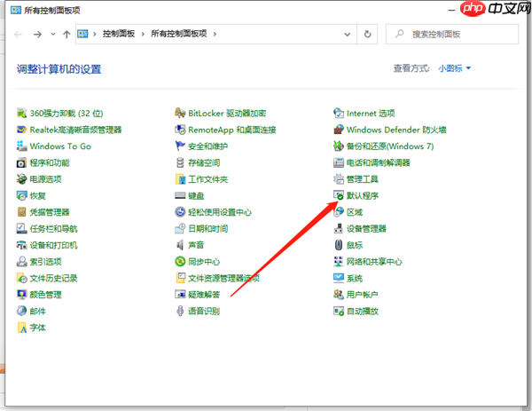Open 工作文件夹 icon
The width and height of the screenshot is (532, 411).
(x=180, y=179)
